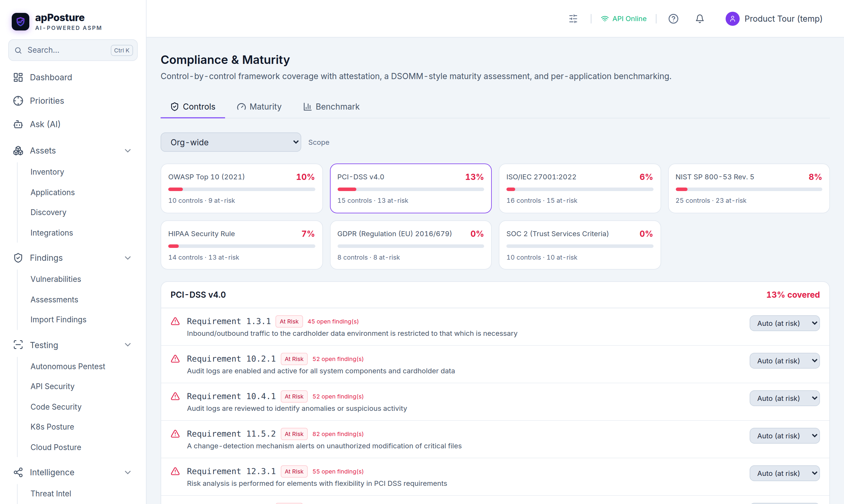Select the NIST SP 800-53 Rev. 5 card
The height and width of the screenshot is (504, 844).
[749, 188]
